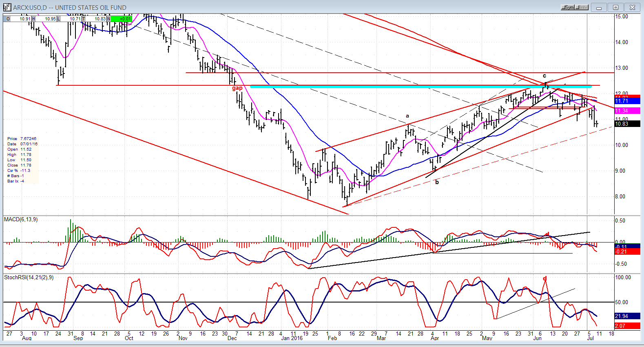This screenshot has height=347, width=644.
Task: Click the chart window icon in title bar
Action: pyautogui.click(x=7, y=7)
